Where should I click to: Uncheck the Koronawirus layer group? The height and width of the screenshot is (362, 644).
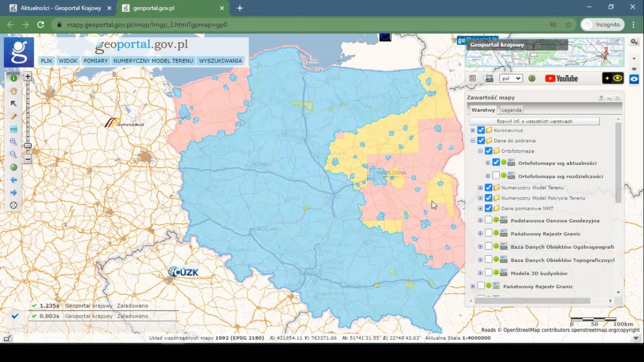click(480, 130)
